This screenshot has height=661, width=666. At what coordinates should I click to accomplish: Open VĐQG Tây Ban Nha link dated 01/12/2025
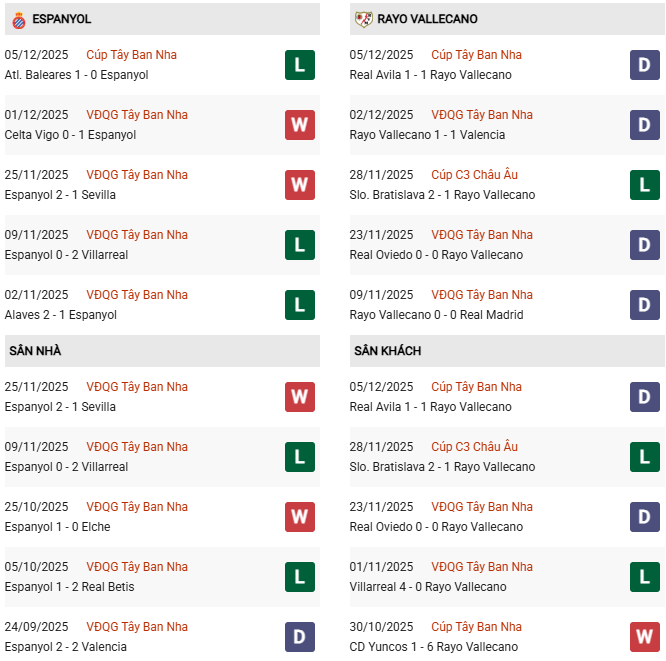(137, 115)
